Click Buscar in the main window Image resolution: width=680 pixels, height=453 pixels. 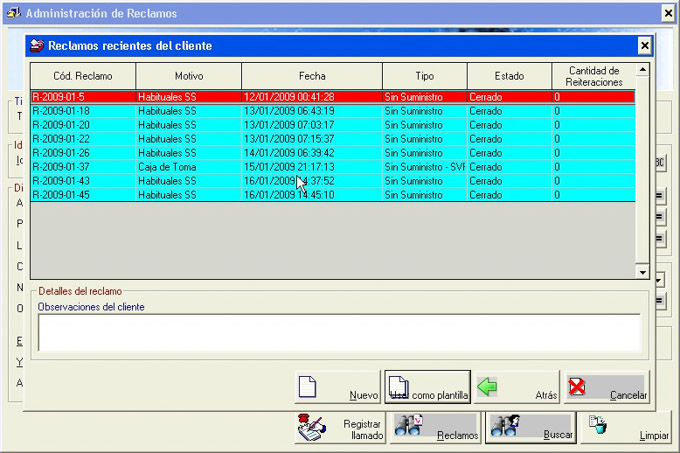pyautogui.click(x=531, y=428)
